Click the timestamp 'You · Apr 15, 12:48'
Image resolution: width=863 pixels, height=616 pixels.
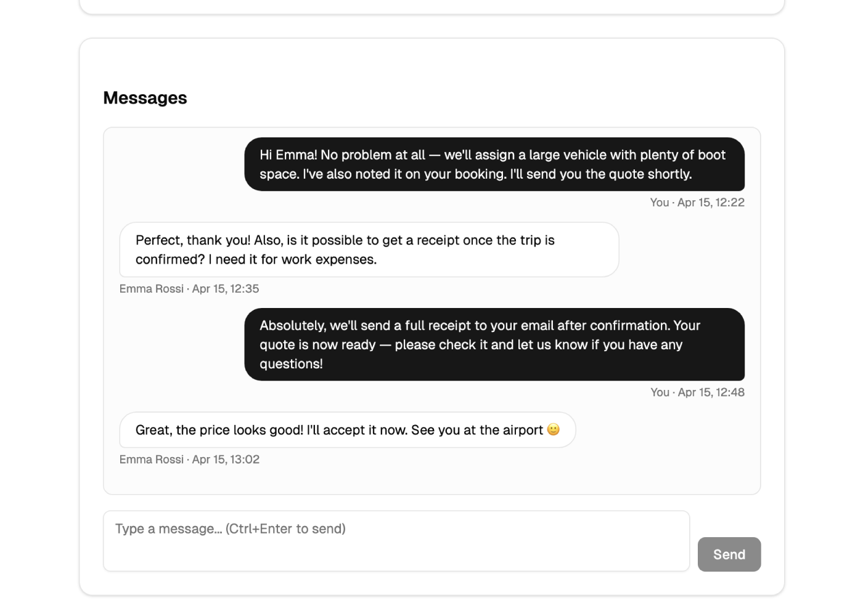[x=697, y=392]
